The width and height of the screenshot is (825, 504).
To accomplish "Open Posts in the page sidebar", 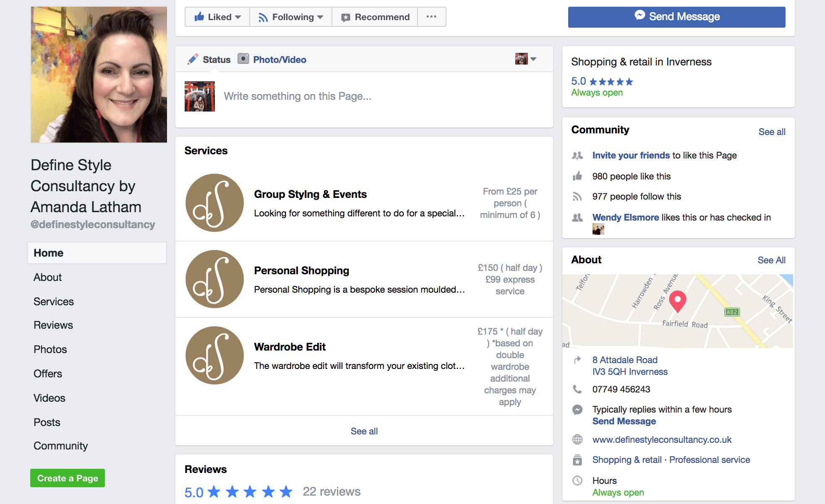I will pos(47,422).
